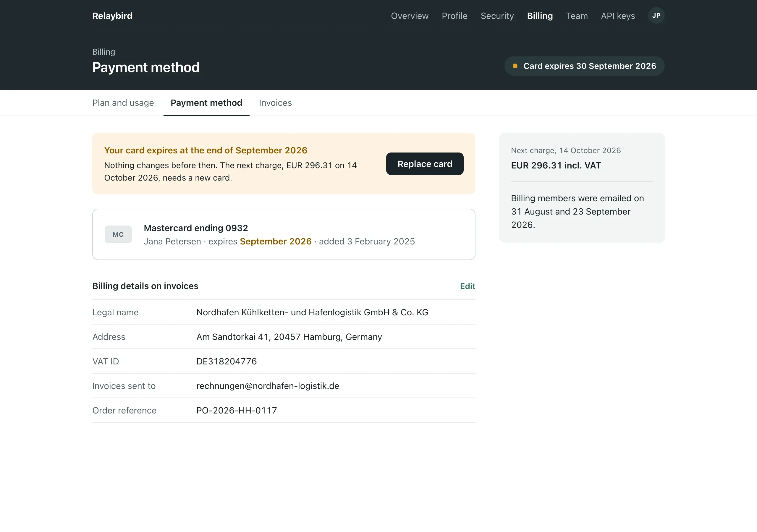Click the Card expires 30 September 2026 badge
Viewport: 757px width, 532px height.
pyautogui.click(x=584, y=66)
